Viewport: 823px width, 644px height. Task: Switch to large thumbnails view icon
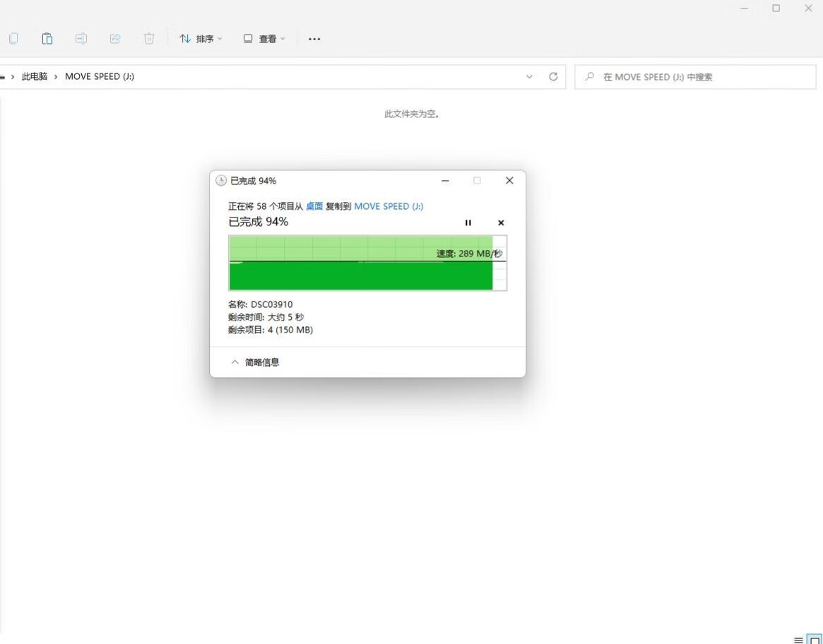(815, 640)
